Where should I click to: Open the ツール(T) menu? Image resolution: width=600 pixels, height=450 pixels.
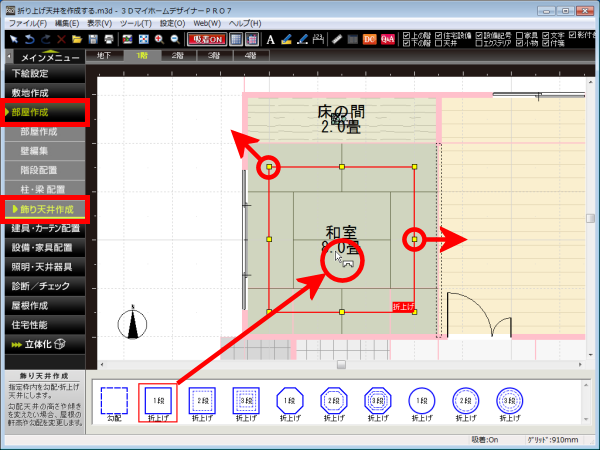tap(136, 23)
